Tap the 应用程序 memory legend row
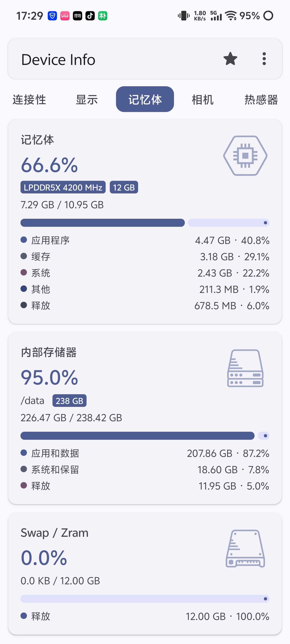This screenshot has height=644, width=290. (145, 240)
